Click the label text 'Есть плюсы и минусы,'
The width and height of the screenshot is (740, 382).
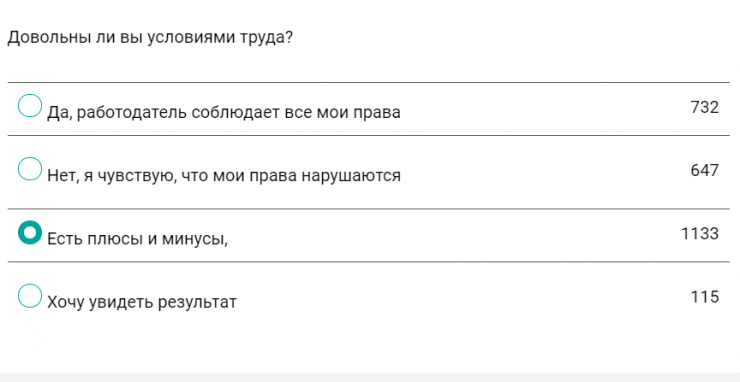coord(137,239)
